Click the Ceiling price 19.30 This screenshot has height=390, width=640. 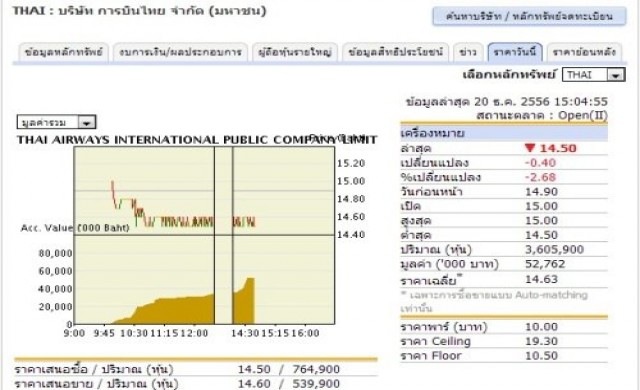coord(542,341)
